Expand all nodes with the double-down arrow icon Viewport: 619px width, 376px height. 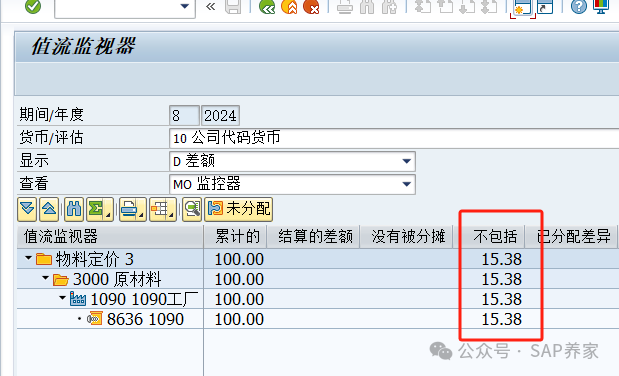click(27, 209)
